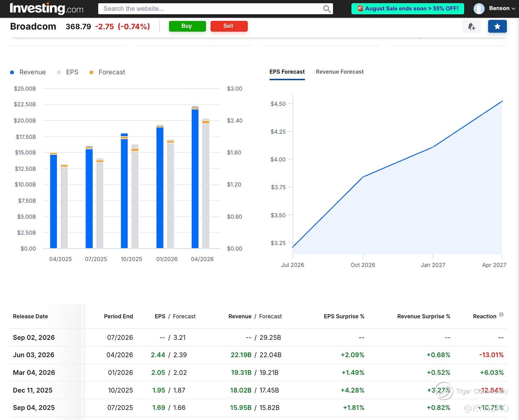Click the 19.31B revenue value
Viewport: 519px width, 420px height.
241,373
